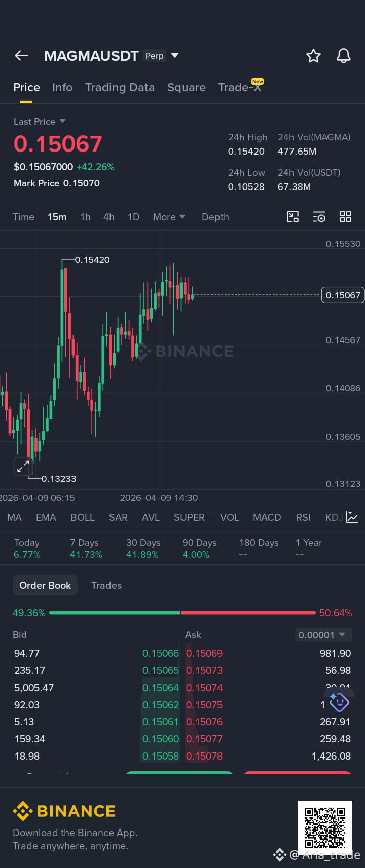Image resolution: width=365 pixels, height=868 pixels.
Task: Expand the MAGMAUSDT pair selector arrow
Action: pos(175,55)
